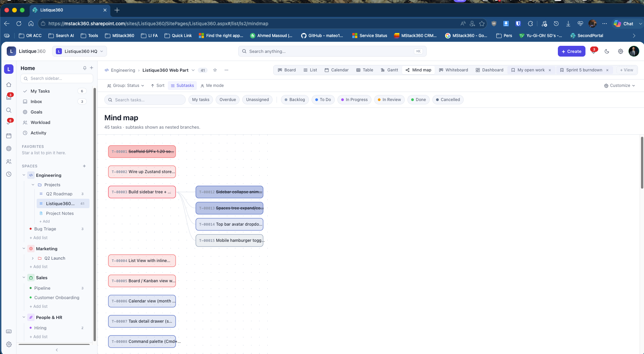This screenshot has width=644, height=354.
Task: Open the Home icon in left rail
Action: point(9,85)
